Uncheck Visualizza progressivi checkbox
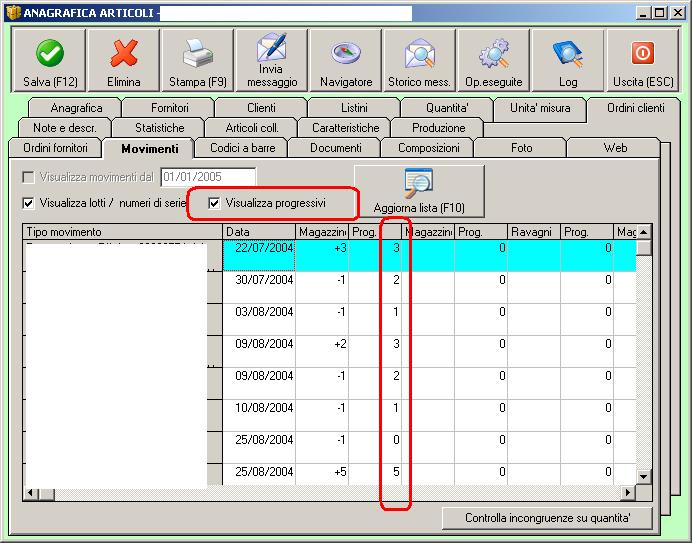Image resolution: width=692 pixels, height=543 pixels. (214, 203)
